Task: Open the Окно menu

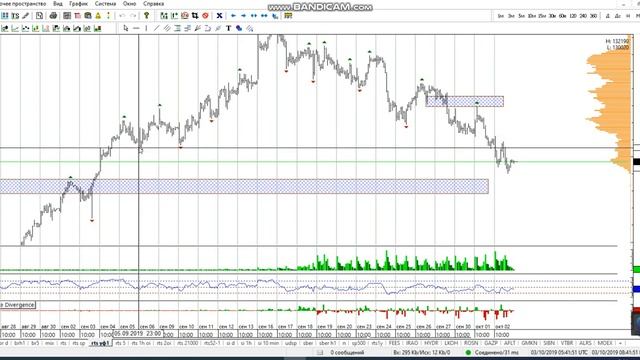Action: 129,4
